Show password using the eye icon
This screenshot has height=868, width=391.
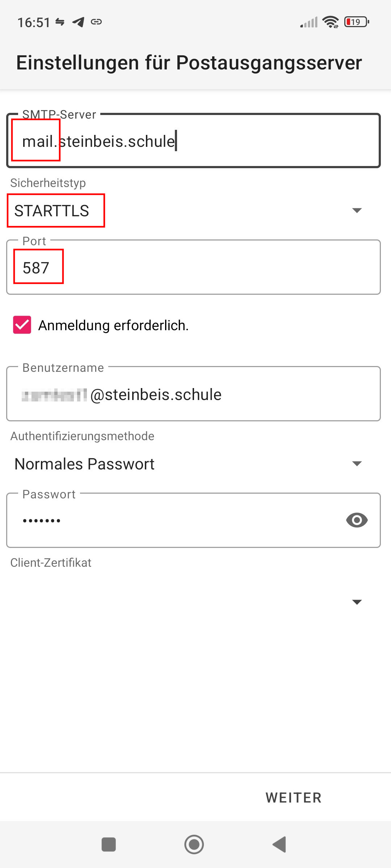point(357,520)
